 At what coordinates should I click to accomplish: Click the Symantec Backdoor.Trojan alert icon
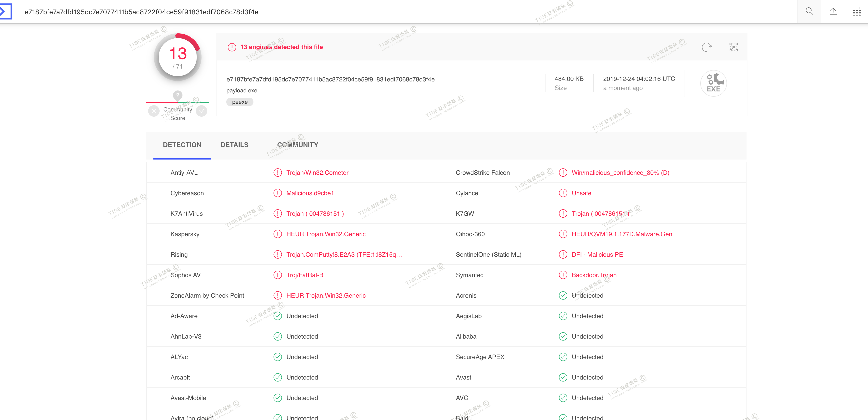tap(563, 275)
